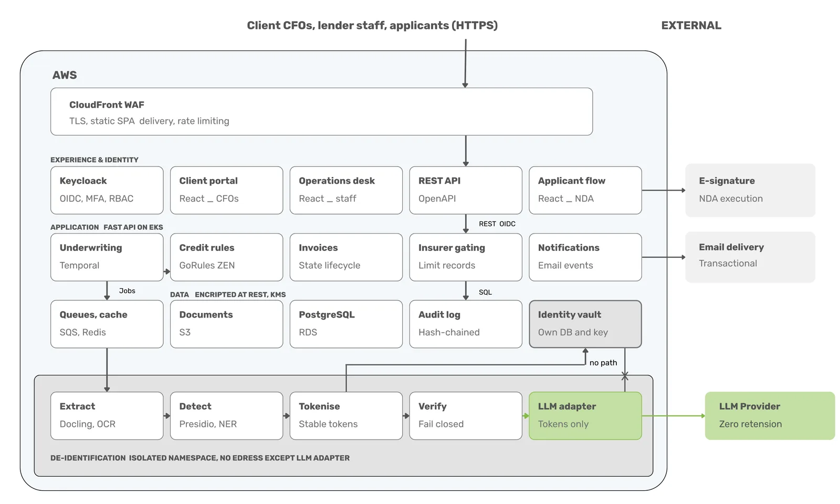Click the Identity vault box
The width and height of the screenshot is (840, 504).
coord(585,324)
